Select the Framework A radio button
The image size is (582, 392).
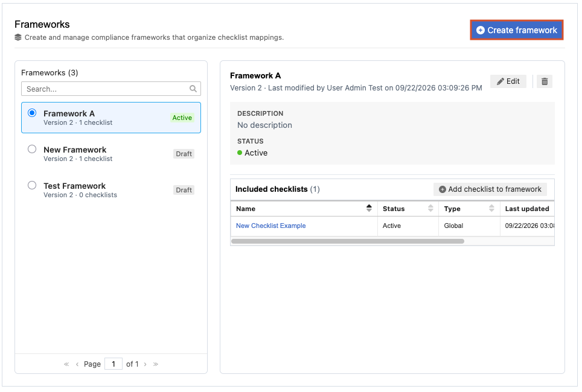32,113
